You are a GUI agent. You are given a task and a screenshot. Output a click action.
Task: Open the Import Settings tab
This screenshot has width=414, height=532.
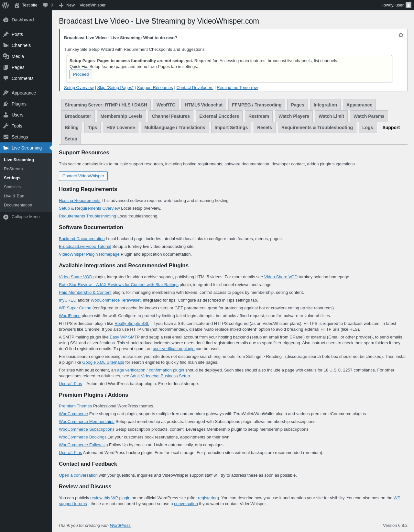[x=231, y=127]
